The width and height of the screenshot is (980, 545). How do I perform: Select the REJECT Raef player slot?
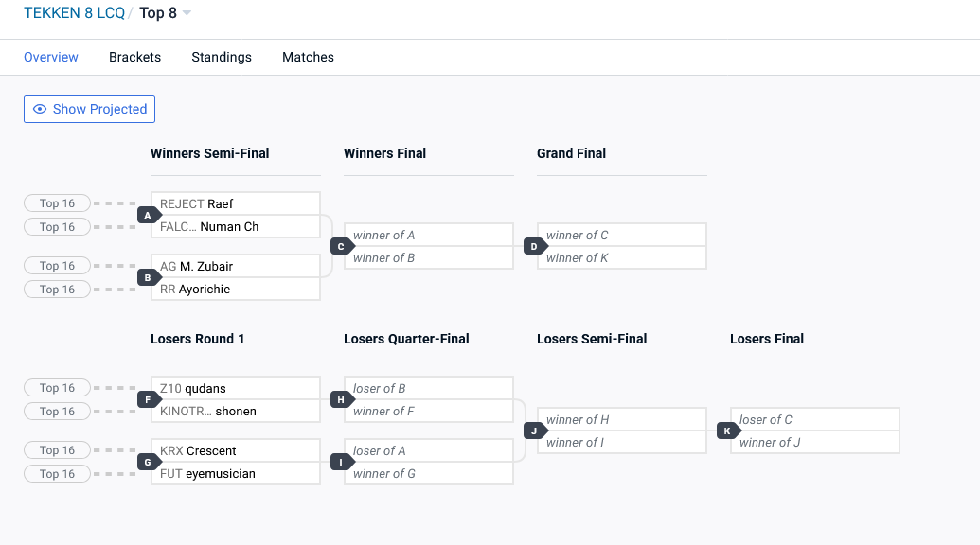tap(236, 203)
